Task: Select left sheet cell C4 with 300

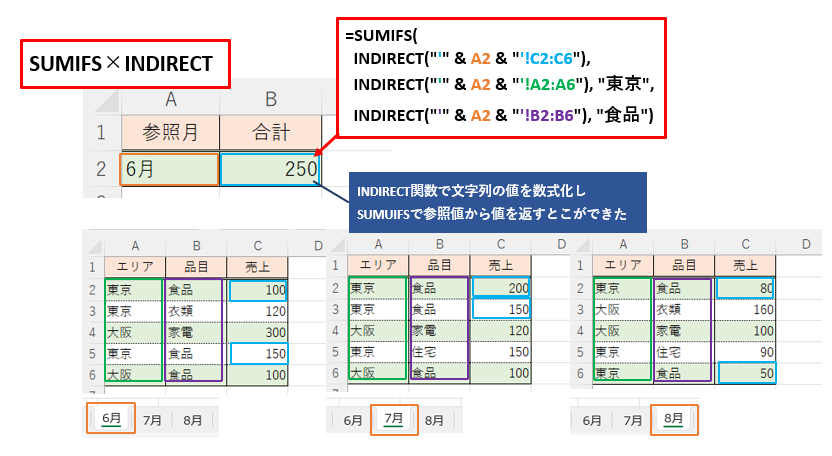Action: (257, 332)
